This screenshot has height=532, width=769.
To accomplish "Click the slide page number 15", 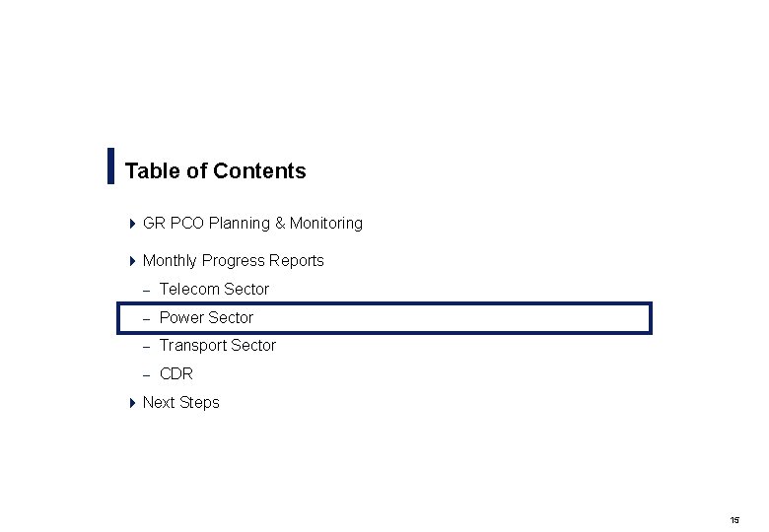I will (734, 519).
